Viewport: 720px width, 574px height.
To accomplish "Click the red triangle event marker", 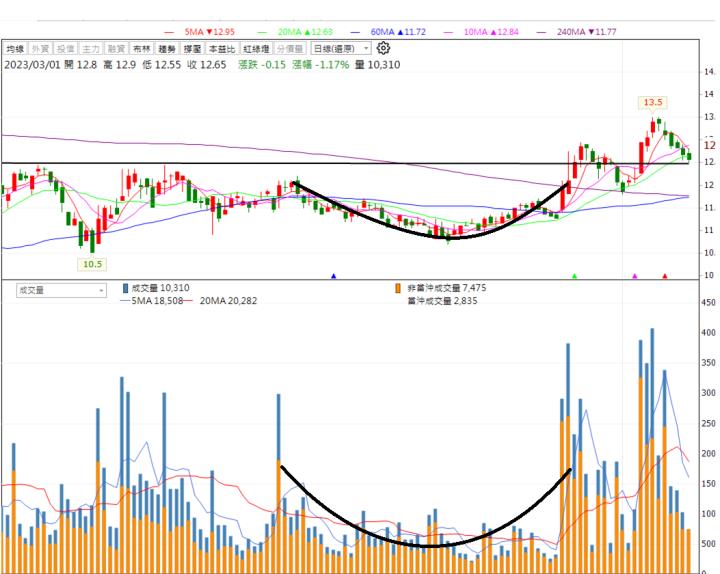I will pos(664,276).
